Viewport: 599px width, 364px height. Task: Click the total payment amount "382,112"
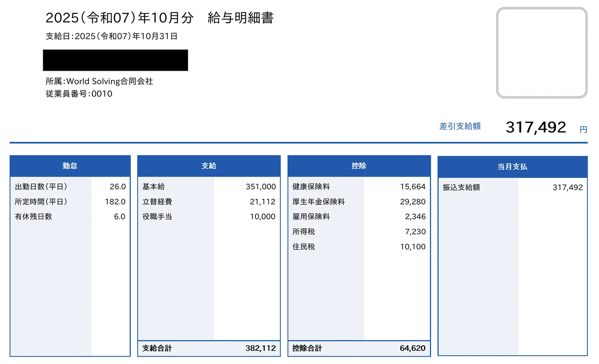click(x=261, y=348)
